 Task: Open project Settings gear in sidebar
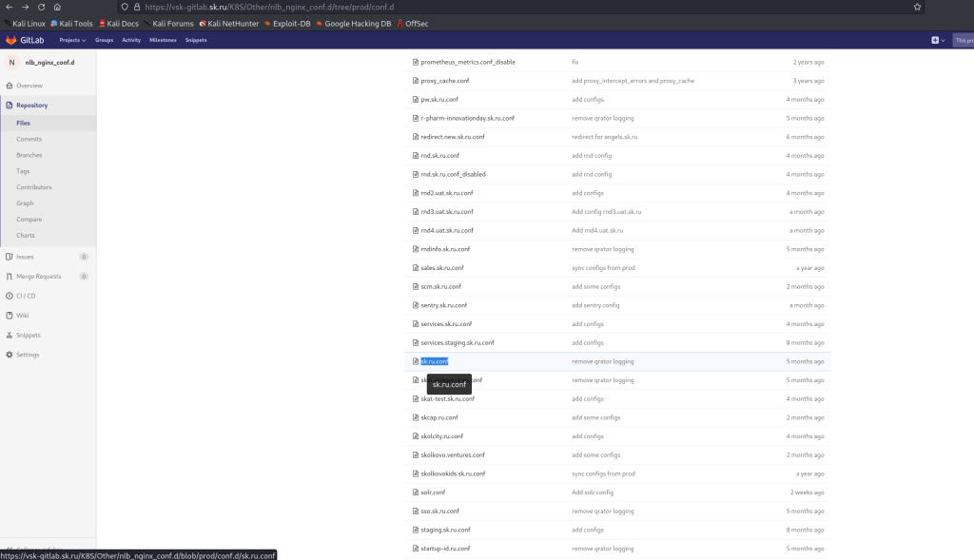pyautogui.click(x=28, y=355)
